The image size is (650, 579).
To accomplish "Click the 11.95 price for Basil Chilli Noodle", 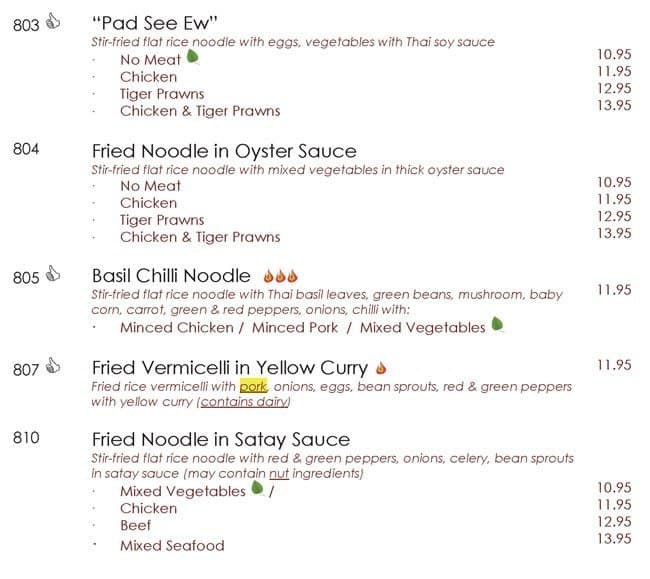I will 614,289.
